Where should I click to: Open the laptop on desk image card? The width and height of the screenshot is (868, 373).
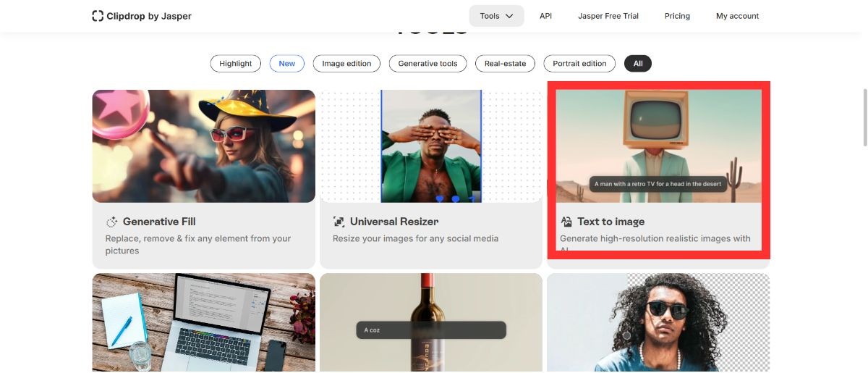tap(204, 323)
